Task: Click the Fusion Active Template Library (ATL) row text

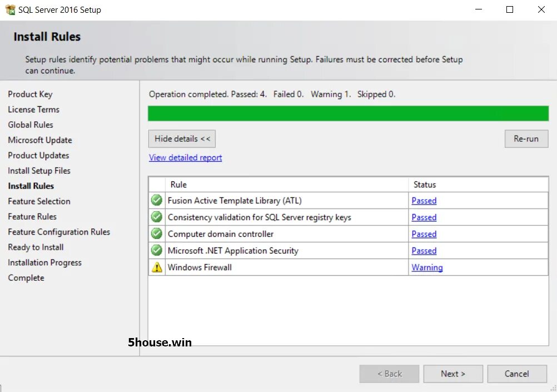Action: coord(235,200)
